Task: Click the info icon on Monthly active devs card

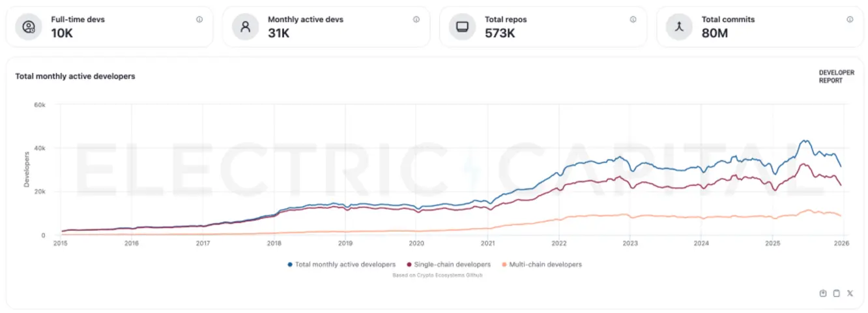Action: 416,20
